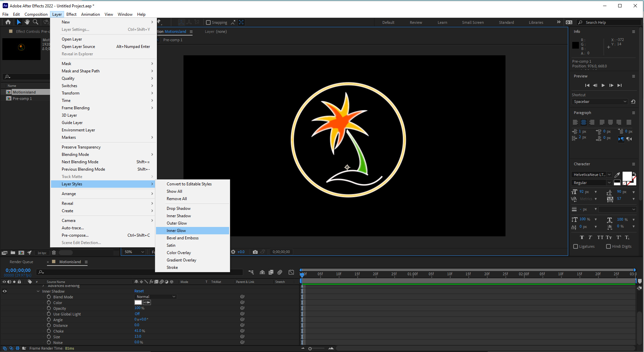
Task: Click the pick whip for Blend Mode
Action: [242, 297]
